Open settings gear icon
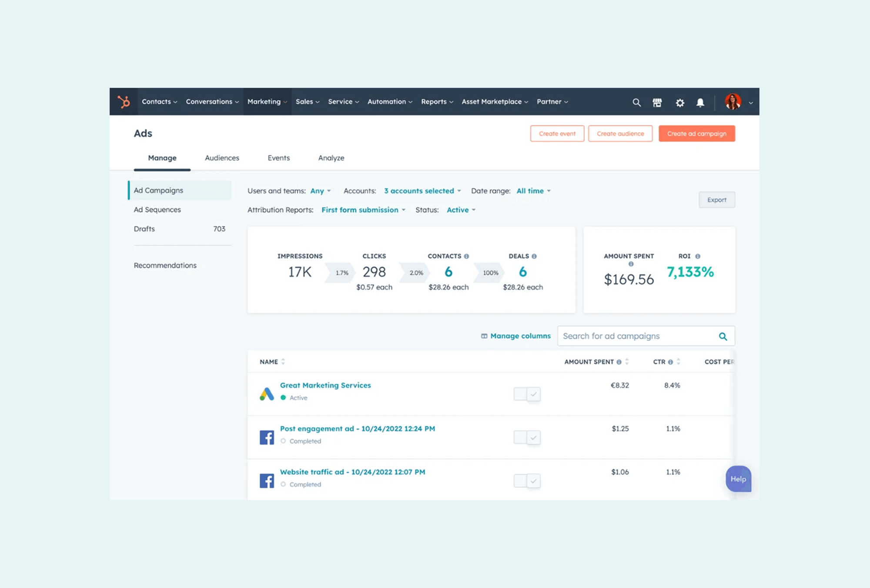This screenshot has height=588, width=870. click(680, 103)
